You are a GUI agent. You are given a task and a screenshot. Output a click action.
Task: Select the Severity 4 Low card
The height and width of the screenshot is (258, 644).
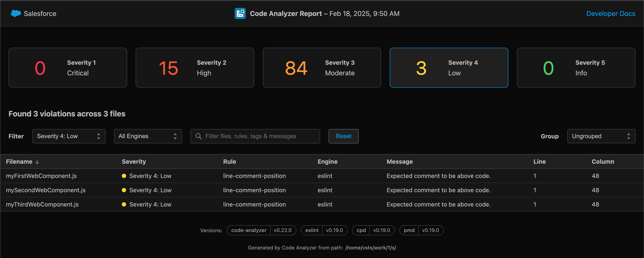[x=449, y=68]
